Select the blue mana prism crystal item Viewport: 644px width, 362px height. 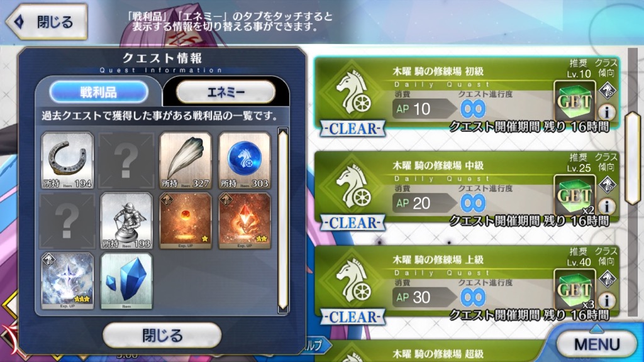126,281
